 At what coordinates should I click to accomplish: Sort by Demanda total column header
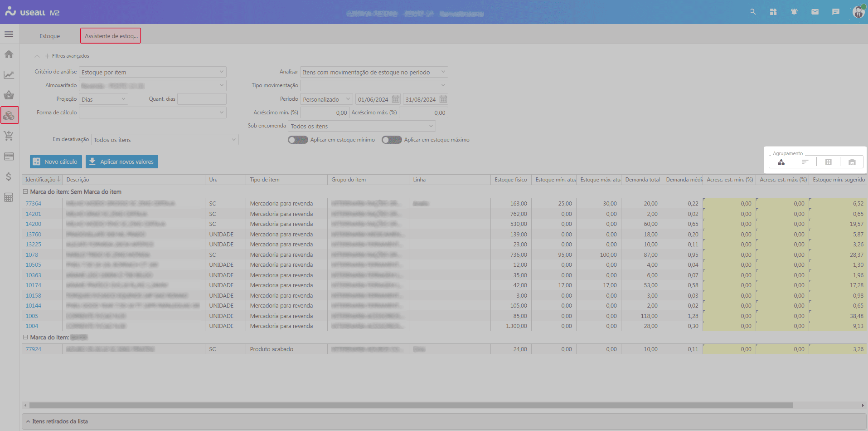(642, 180)
